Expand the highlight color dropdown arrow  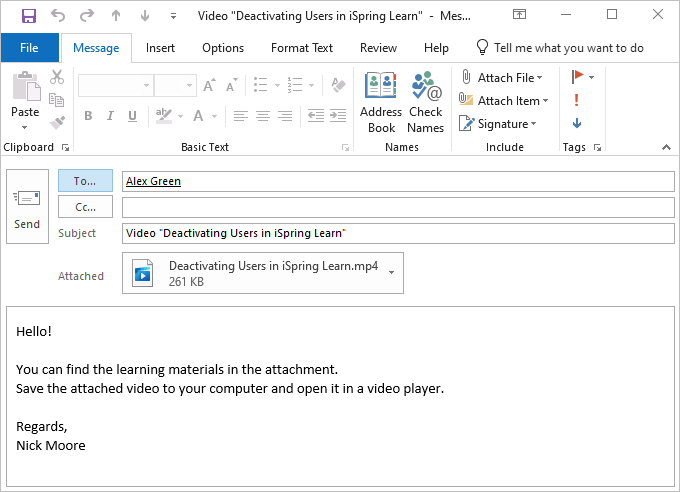(180, 116)
